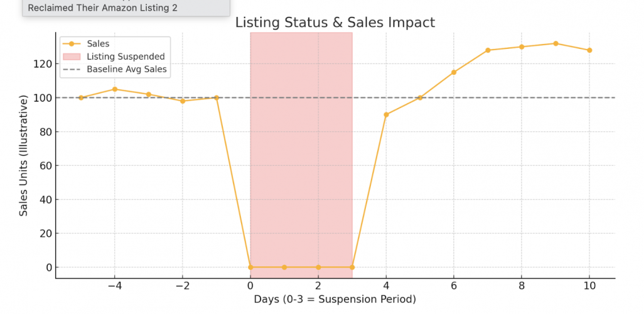
Task: Click the x-axis label Days (0-3 = Suspension Period)
Action: point(335,300)
